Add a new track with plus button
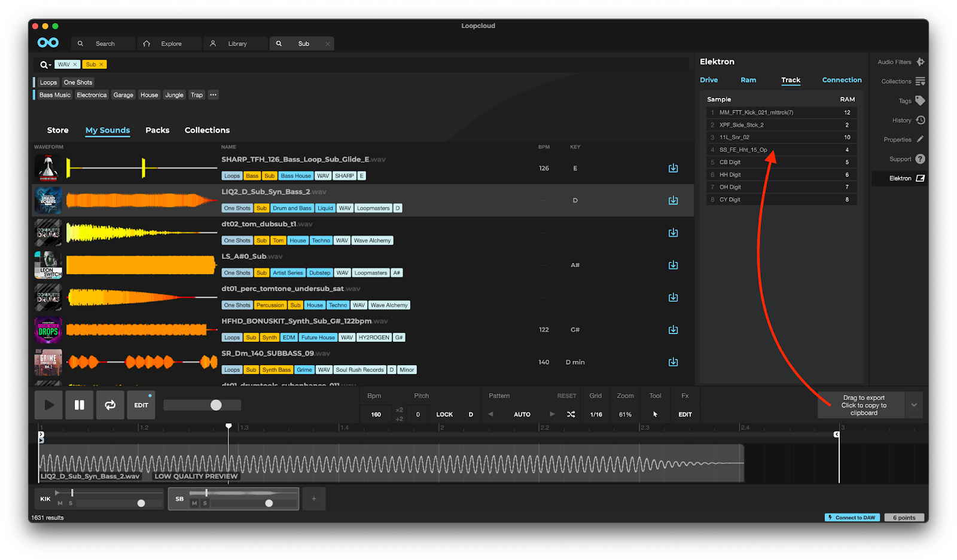 (x=314, y=498)
